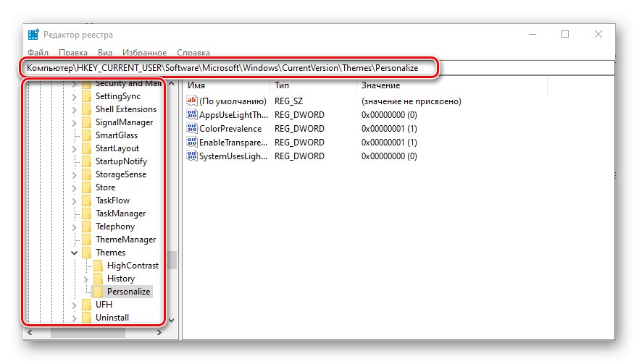Select the StorageSense folder icon
Image resolution: width=639 pixels, height=364 pixels.
click(x=86, y=174)
